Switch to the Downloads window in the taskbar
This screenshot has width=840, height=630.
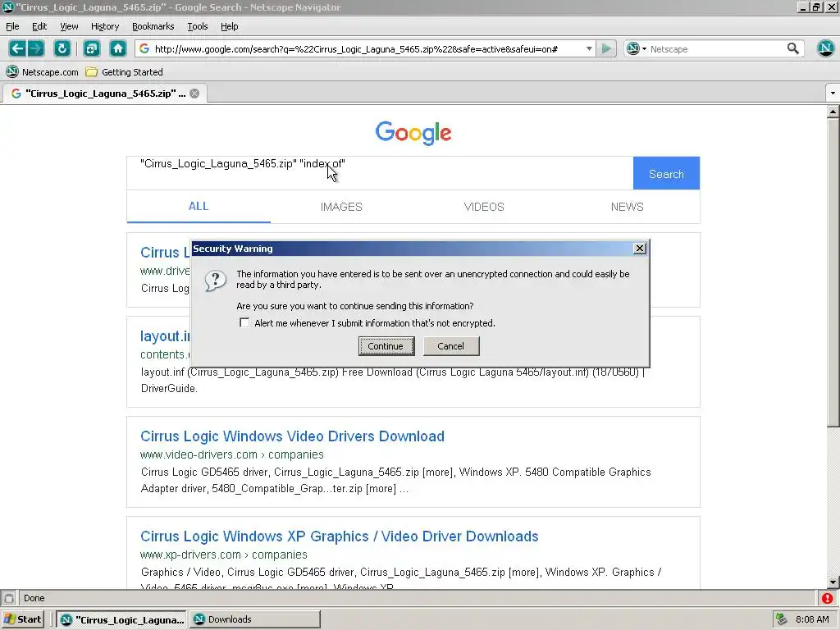click(255, 619)
